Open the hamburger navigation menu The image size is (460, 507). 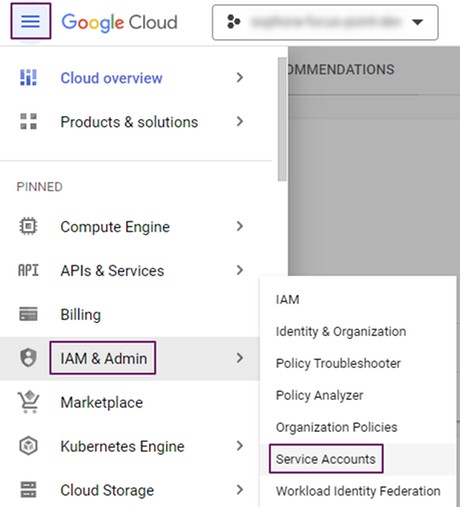coord(30,22)
